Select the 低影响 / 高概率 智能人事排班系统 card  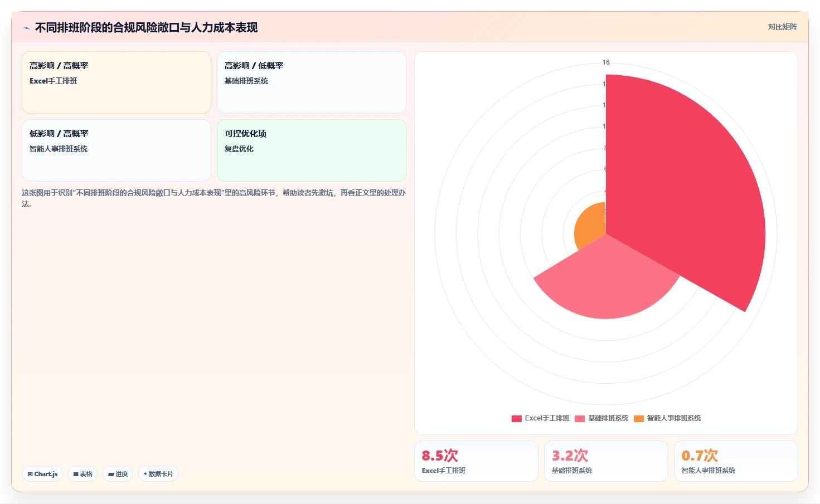(x=117, y=150)
